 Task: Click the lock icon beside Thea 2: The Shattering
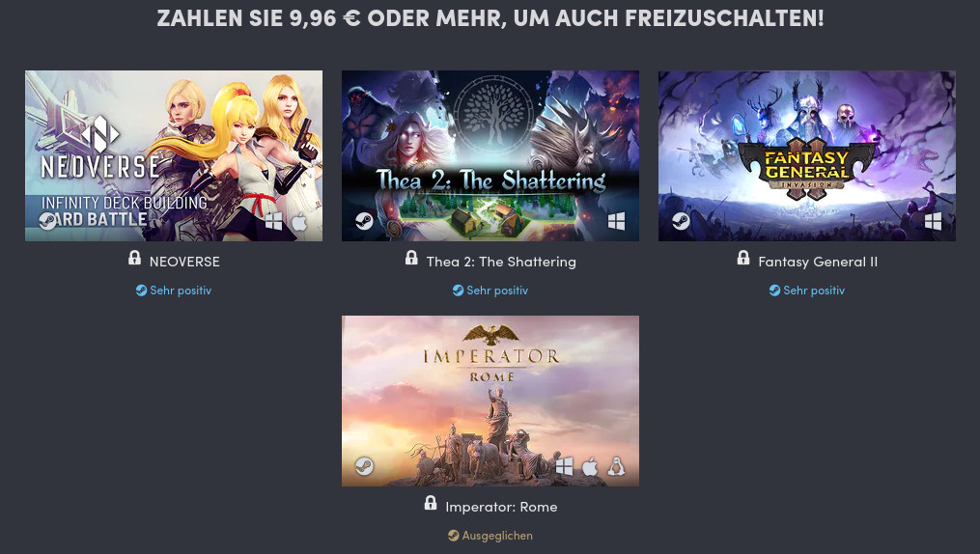coord(411,258)
